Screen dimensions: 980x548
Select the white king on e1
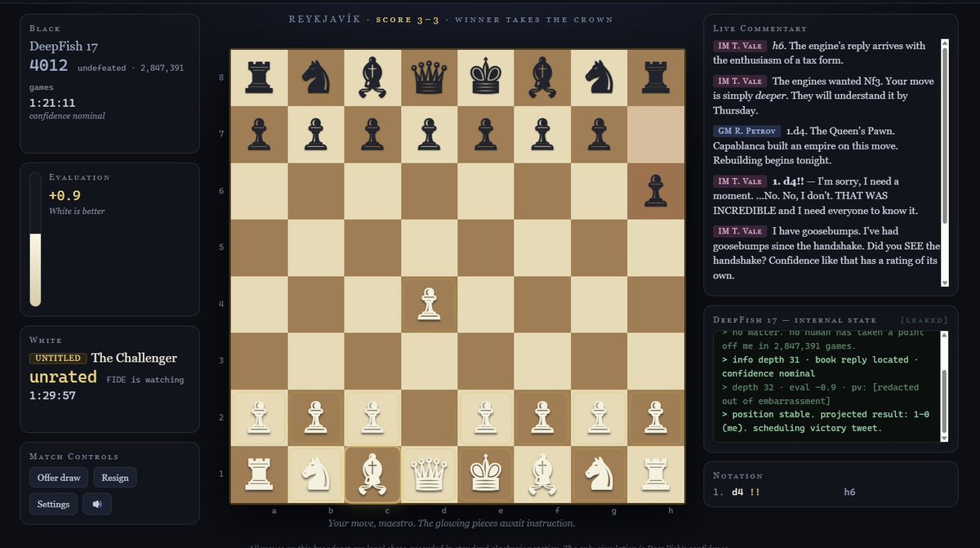click(485, 474)
